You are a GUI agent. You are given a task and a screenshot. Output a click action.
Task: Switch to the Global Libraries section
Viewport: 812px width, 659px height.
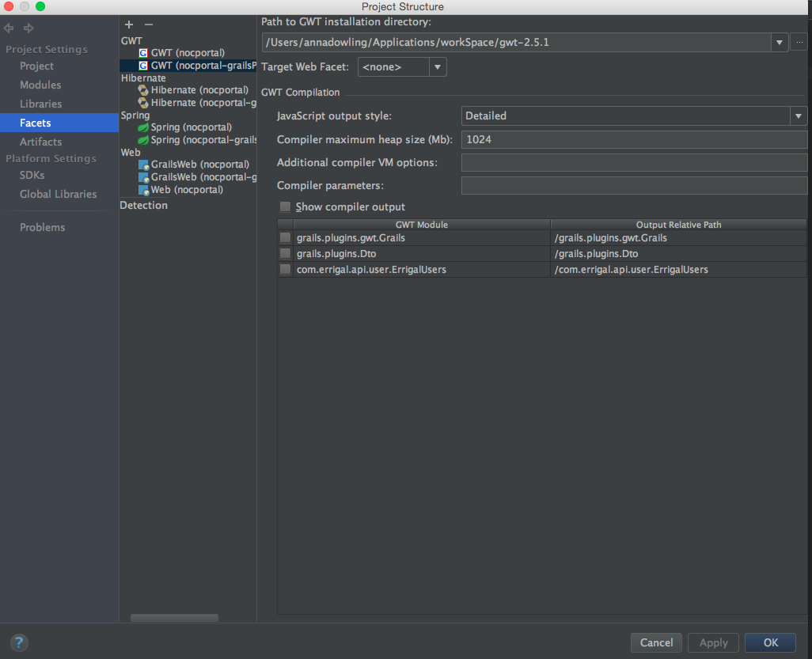58,194
